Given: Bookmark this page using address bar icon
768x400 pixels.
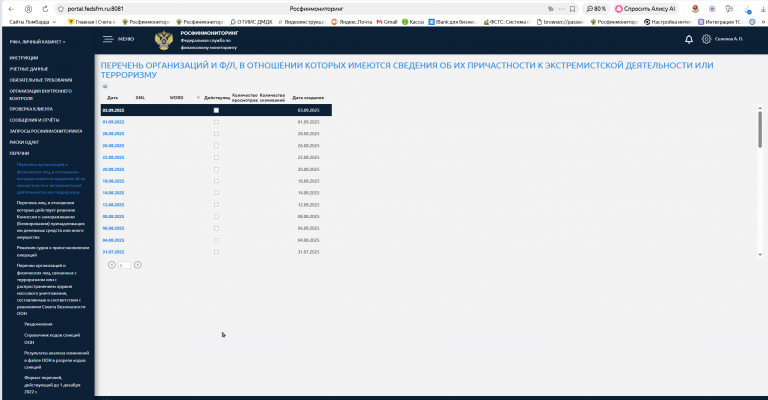Looking at the screenshot, I should (572, 9).
